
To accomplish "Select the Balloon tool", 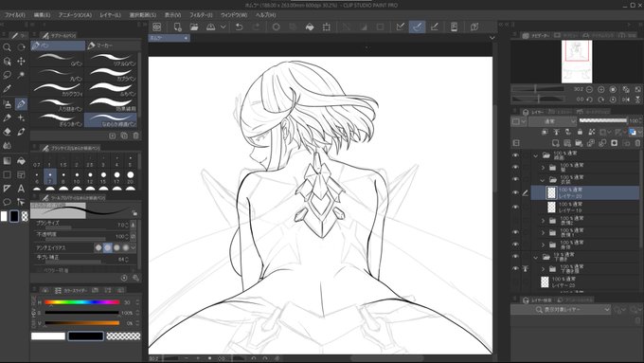I will tap(7, 202).
